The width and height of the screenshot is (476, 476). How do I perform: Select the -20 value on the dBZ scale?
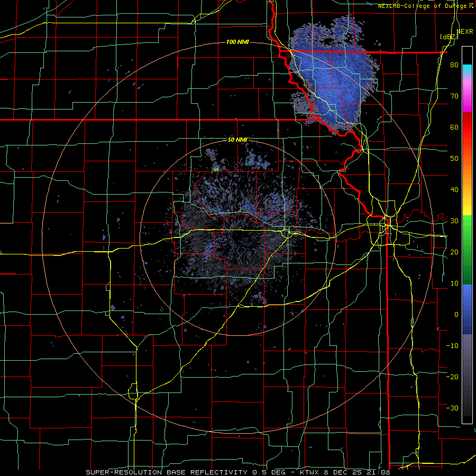pyautogui.click(x=452, y=377)
